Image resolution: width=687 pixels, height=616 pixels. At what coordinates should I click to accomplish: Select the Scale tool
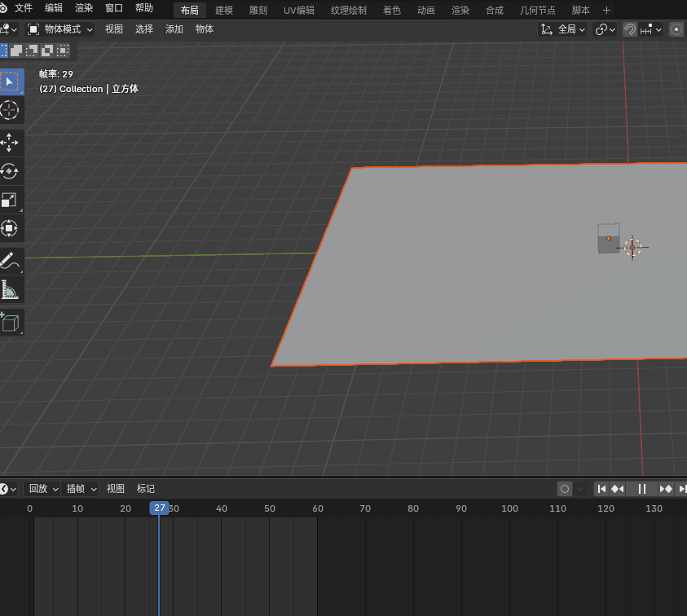coord(10,200)
